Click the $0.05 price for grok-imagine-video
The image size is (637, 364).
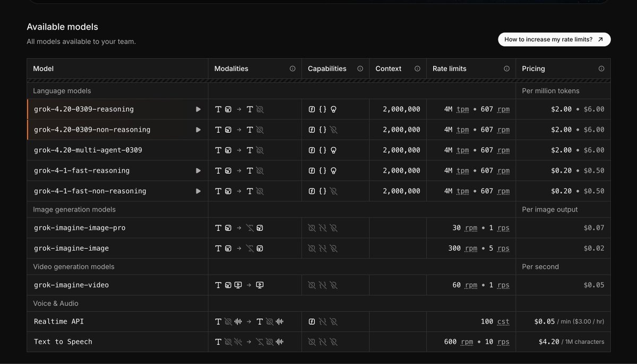(x=594, y=285)
